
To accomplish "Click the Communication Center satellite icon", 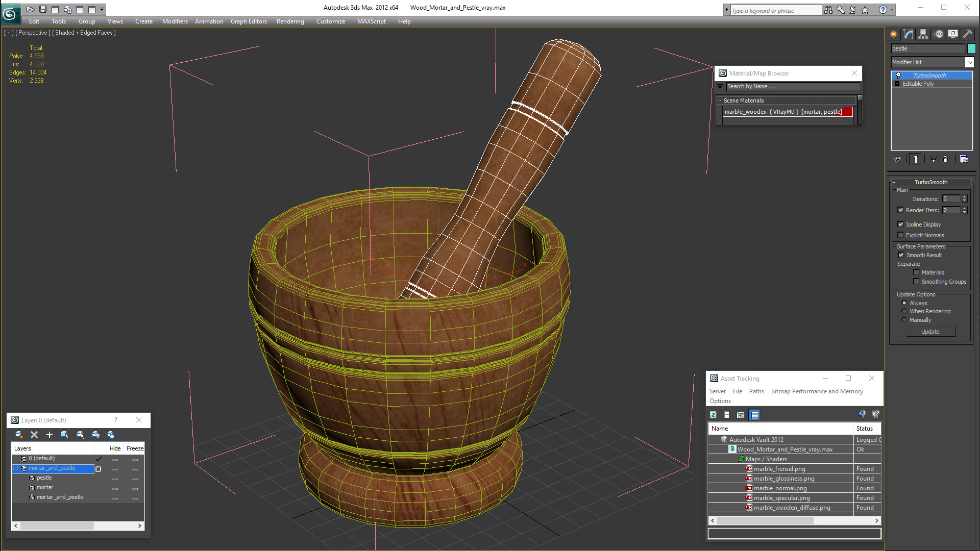I will (853, 10).
